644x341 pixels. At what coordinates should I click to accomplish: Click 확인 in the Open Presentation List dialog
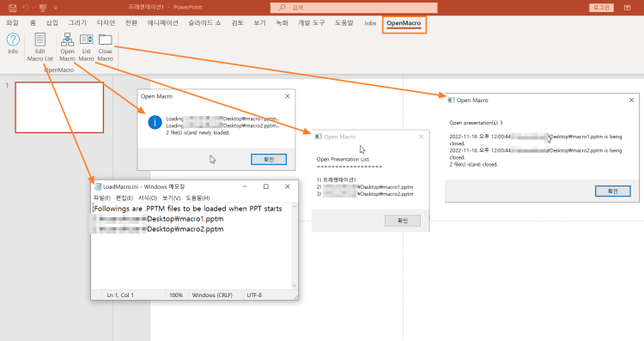tap(403, 221)
